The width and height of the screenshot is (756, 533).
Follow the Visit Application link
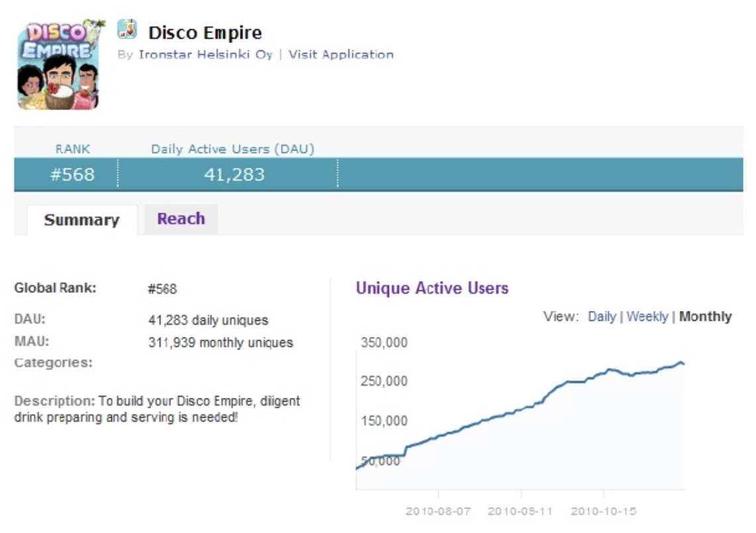341,54
